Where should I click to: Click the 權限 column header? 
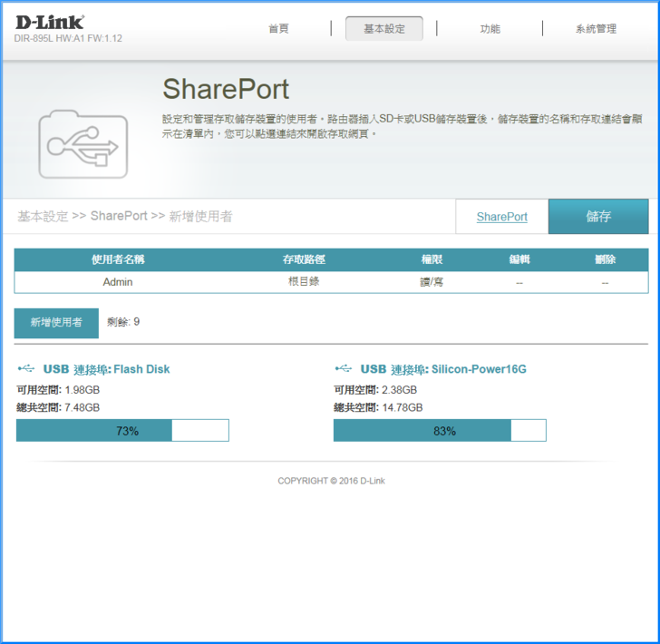click(x=432, y=259)
